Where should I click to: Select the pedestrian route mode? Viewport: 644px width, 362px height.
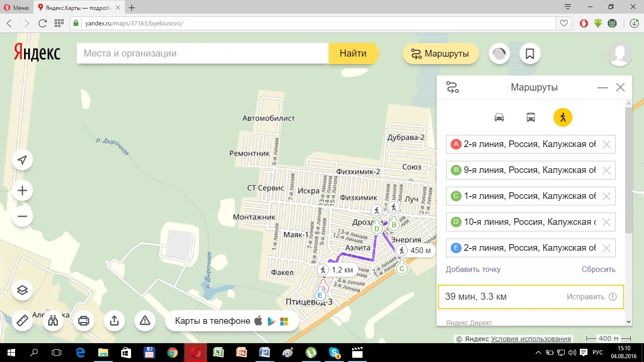tap(563, 117)
